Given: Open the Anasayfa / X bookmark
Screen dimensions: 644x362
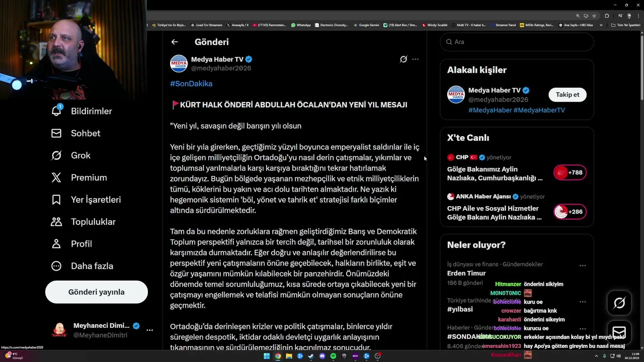Looking at the screenshot, I should tap(237, 25).
